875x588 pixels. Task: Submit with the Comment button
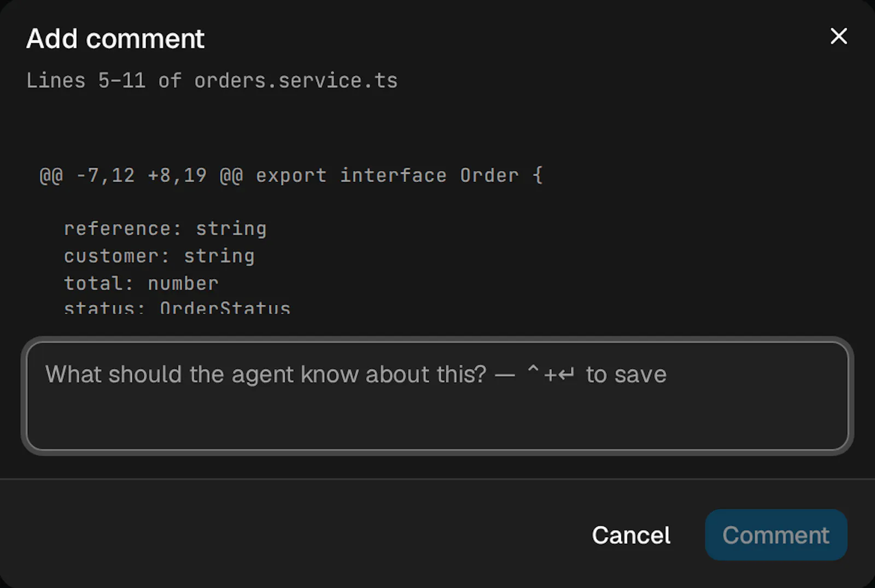click(776, 535)
